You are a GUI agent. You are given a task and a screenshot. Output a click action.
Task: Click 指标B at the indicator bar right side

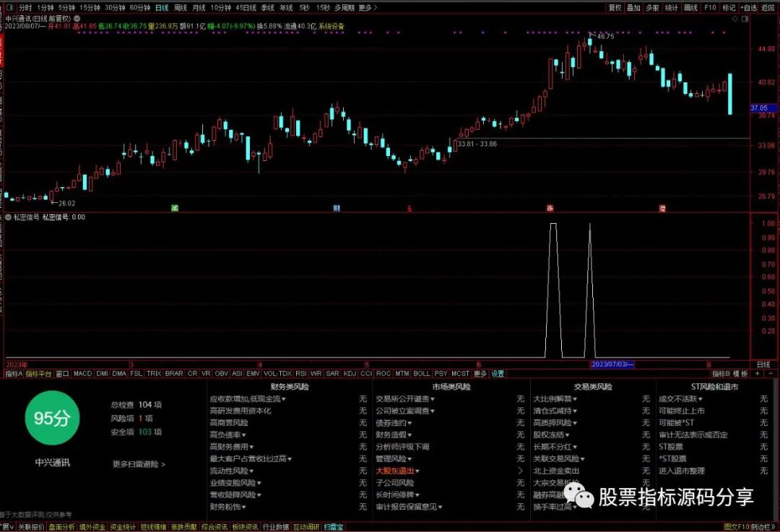click(721, 373)
